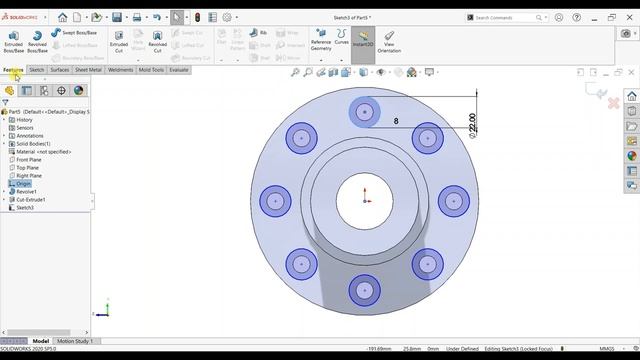Open Design Library in task pane

tap(632, 111)
